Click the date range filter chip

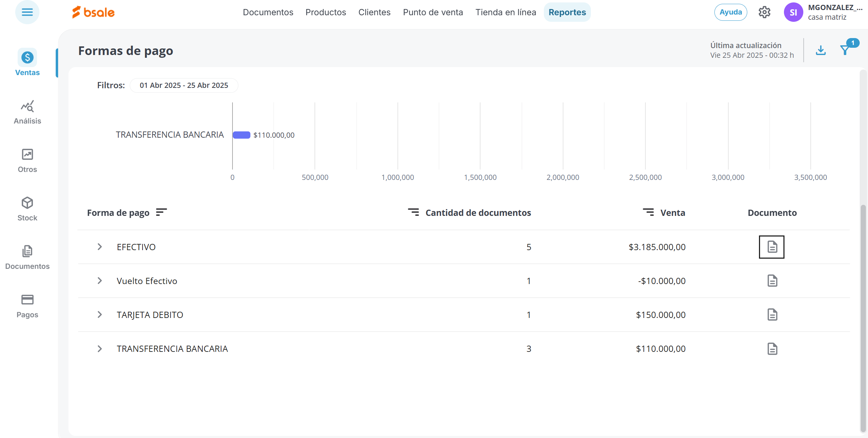(184, 85)
